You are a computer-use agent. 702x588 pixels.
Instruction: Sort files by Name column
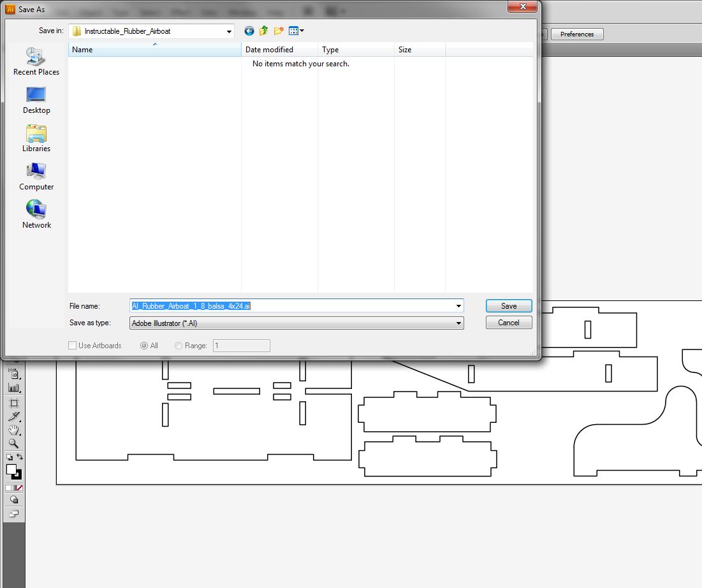coord(154,49)
